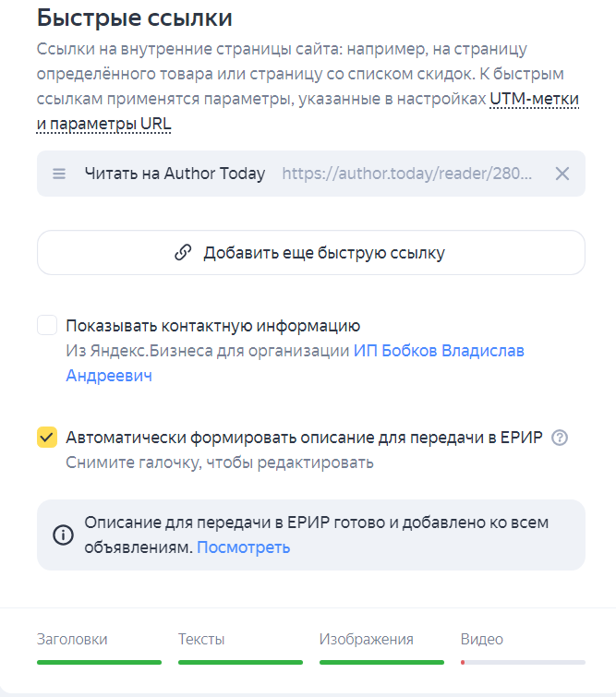
Task: Edit the Читать на Author Today link title
Action: tap(175, 174)
